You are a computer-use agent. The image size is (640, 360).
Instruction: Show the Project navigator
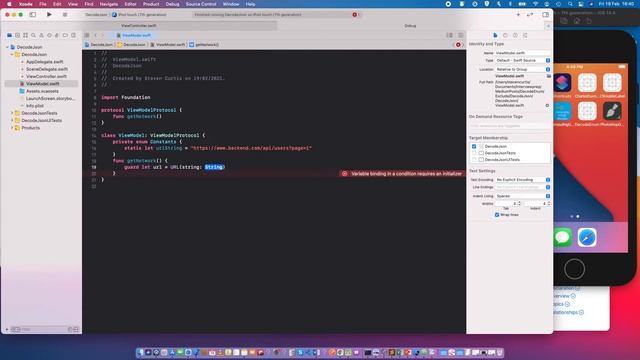[x=9, y=36]
